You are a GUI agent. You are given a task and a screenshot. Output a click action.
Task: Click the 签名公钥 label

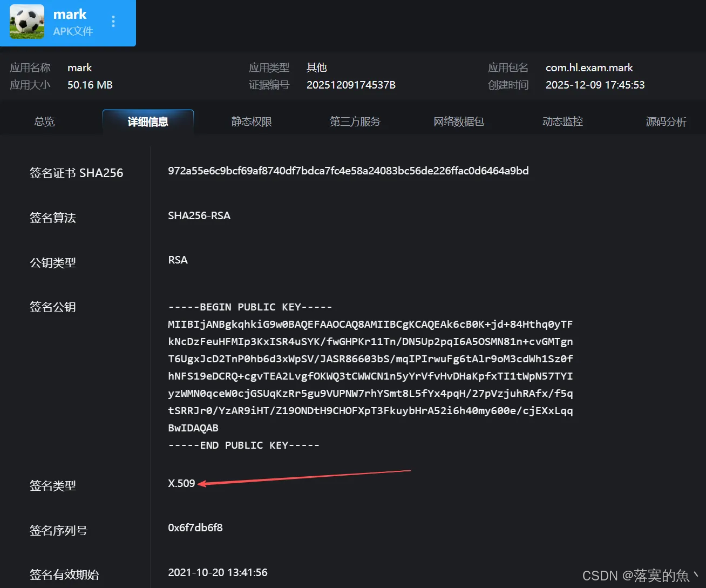click(x=52, y=307)
